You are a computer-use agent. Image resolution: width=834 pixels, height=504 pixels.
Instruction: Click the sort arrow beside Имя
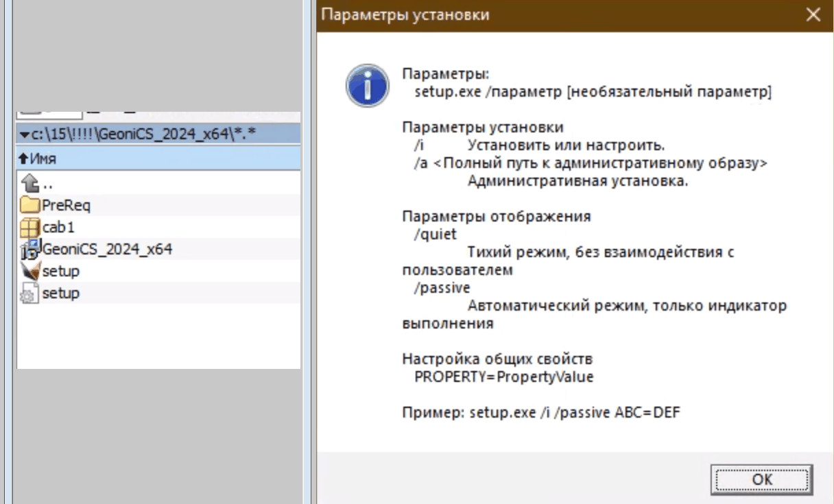[23, 159]
